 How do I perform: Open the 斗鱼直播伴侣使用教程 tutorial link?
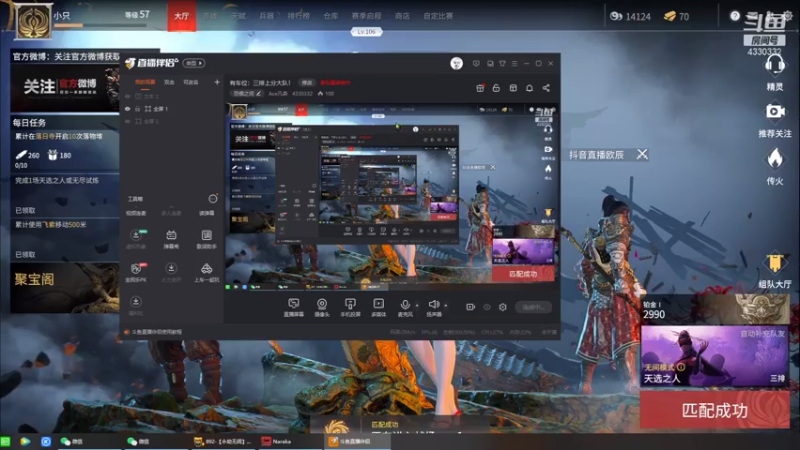[157, 332]
